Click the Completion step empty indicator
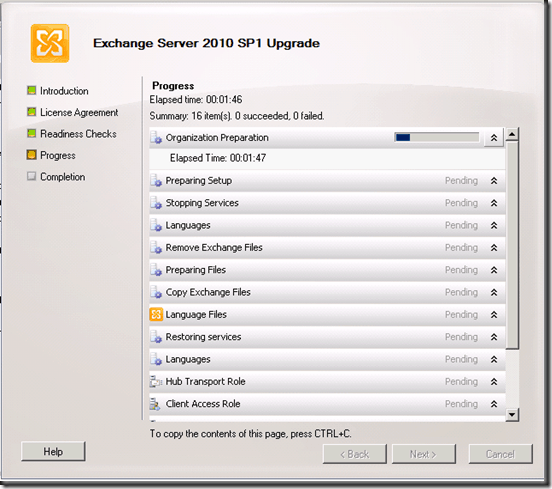This screenshot has height=489, width=552. (x=32, y=176)
